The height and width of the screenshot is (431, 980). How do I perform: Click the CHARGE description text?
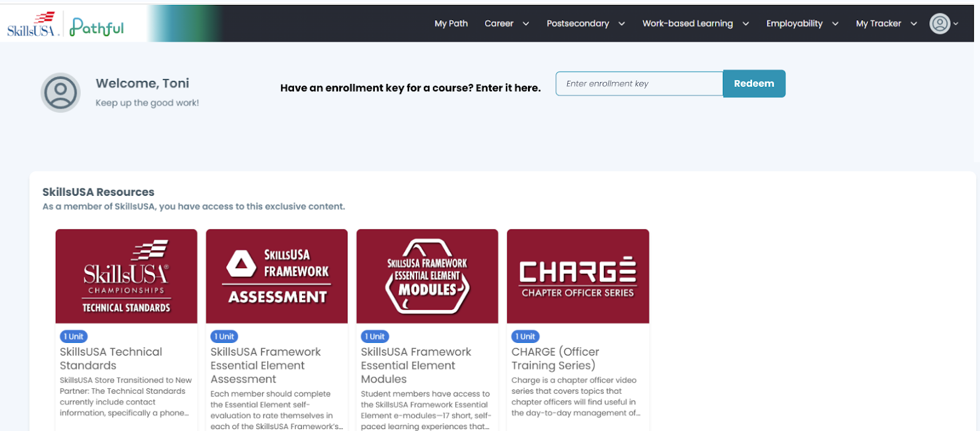click(x=576, y=397)
